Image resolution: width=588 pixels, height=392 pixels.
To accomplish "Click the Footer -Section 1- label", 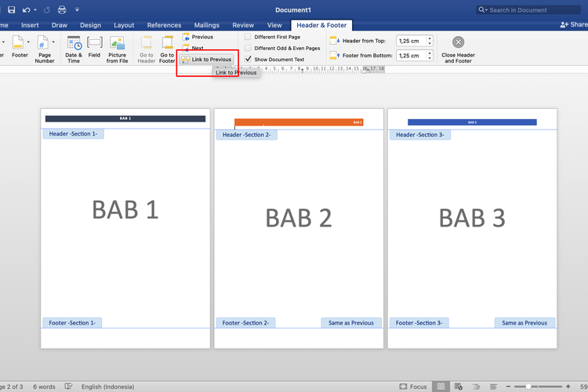I will [x=72, y=322].
